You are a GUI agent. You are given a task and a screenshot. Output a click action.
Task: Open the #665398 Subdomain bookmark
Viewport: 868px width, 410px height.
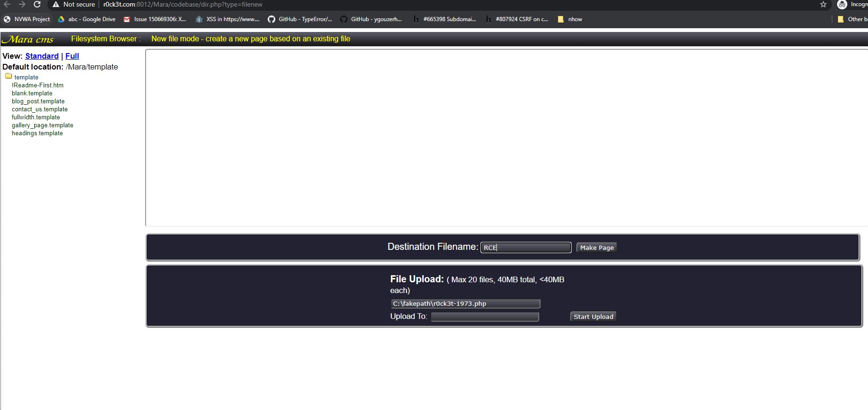pyautogui.click(x=444, y=19)
